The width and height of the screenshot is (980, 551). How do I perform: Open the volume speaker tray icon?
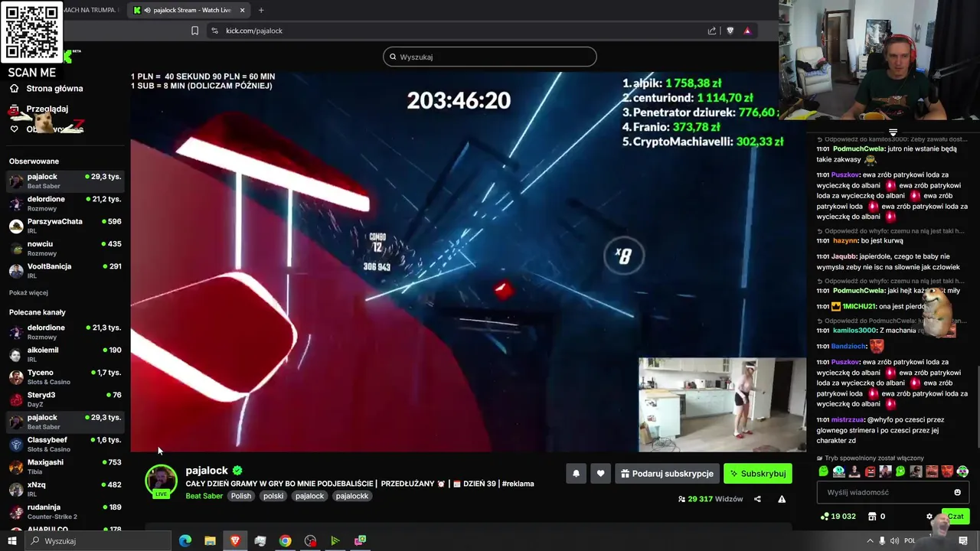(895, 541)
